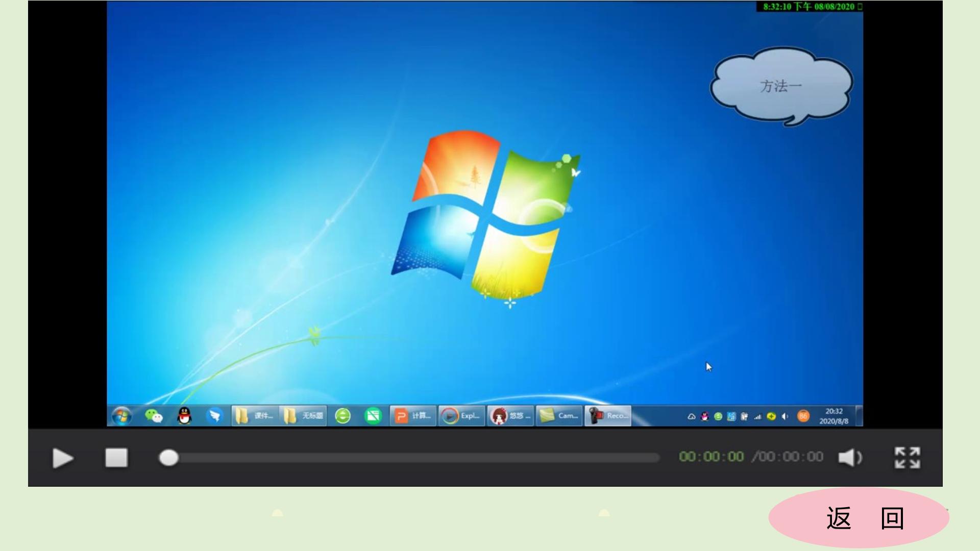The width and height of the screenshot is (980, 551).
Task: Open the green crossed-screen app icon
Action: pyautogui.click(x=373, y=416)
